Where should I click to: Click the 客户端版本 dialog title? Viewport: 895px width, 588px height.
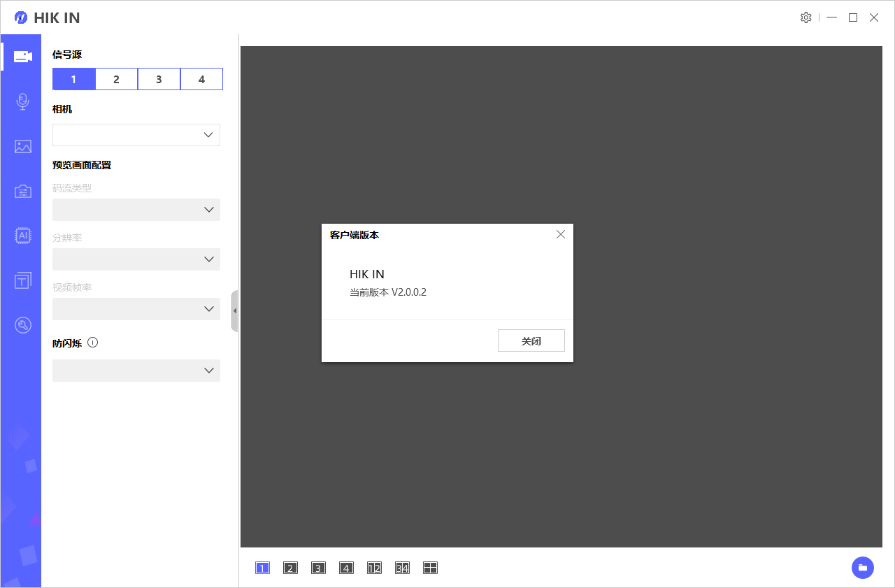[x=355, y=235]
